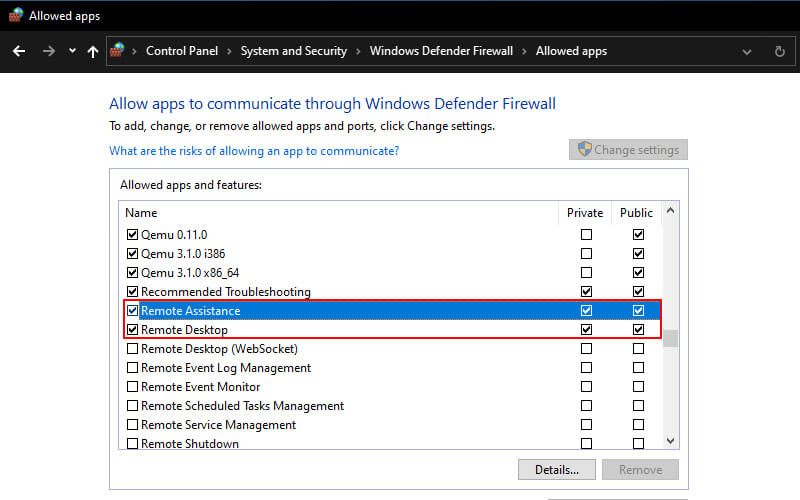The width and height of the screenshot is (800, 500).
Task: Uncheck the Remote Desktop app checkbox
Action: [133, 330]
